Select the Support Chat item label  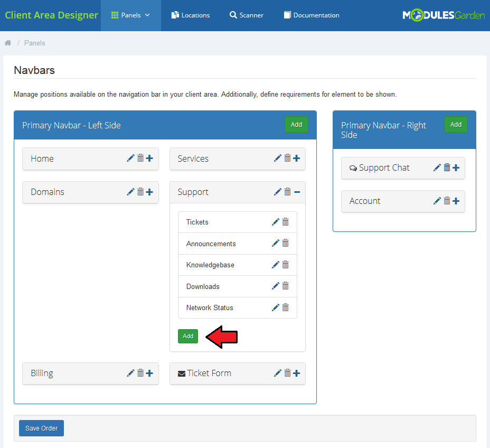click(384, 168)
